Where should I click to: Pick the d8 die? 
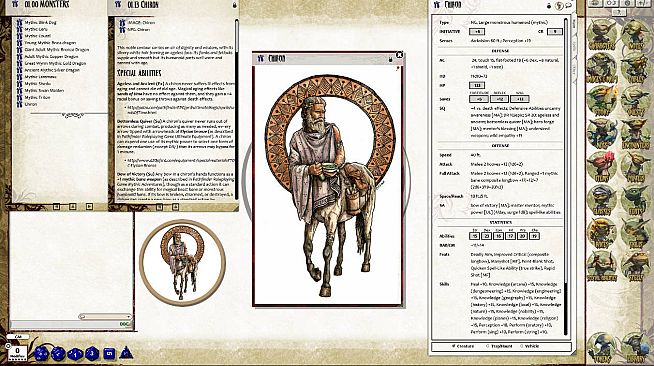pyautogui.click(x=92, y=353)
